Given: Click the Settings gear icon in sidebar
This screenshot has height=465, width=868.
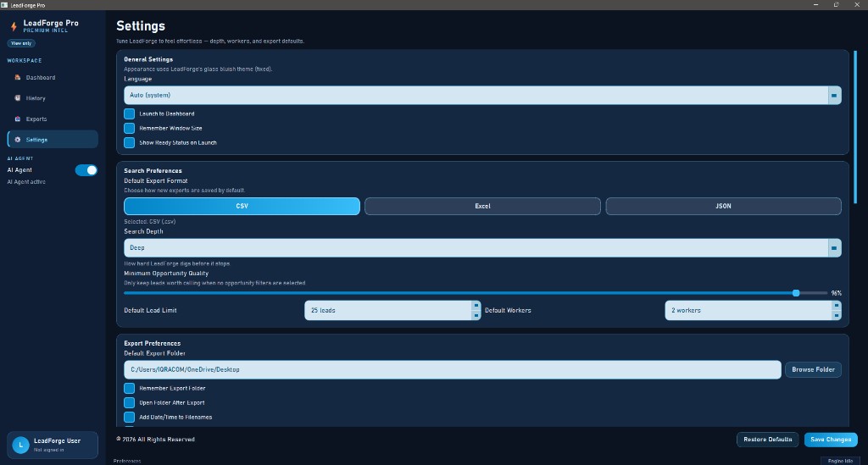Looking at the screenshot, I should 17,140.
